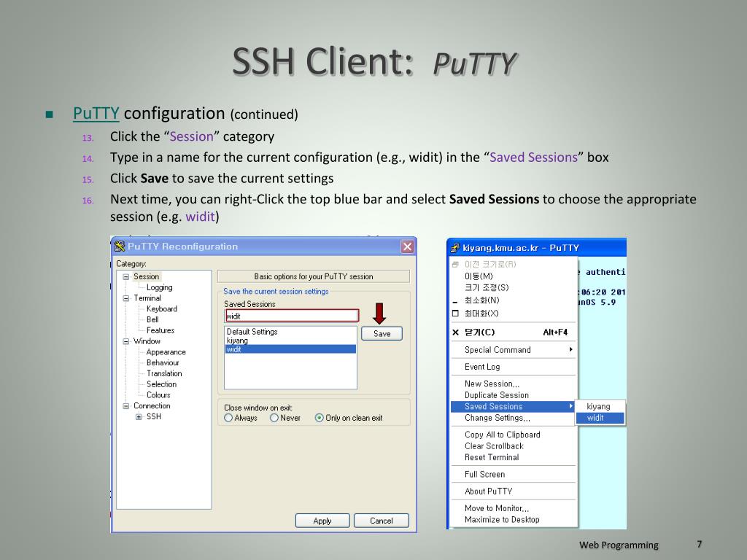Open the Selection category
Screen dimensions: 747x560
(x=161, y=384)
